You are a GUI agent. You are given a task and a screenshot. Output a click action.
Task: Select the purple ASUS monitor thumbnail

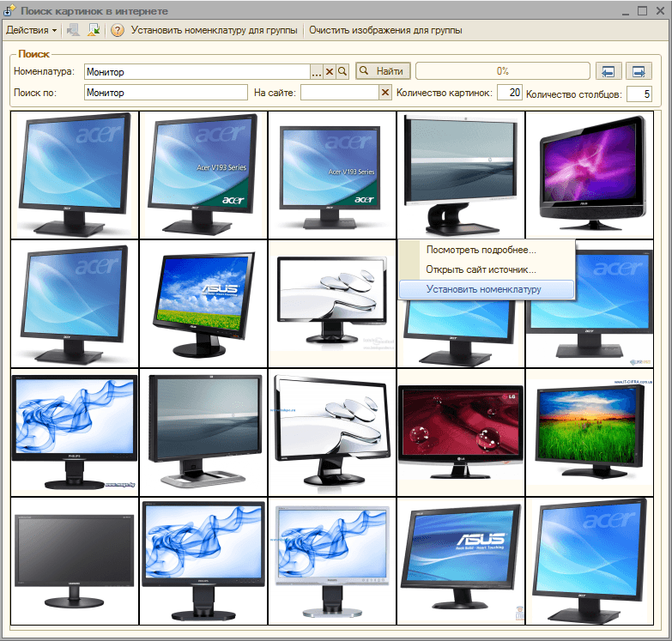[x=589, y=175]
